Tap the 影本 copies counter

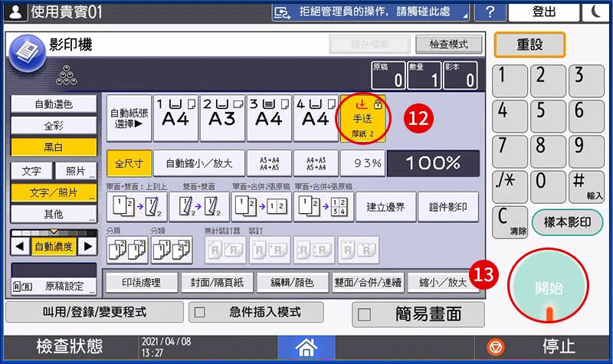[x=461, y=75]
